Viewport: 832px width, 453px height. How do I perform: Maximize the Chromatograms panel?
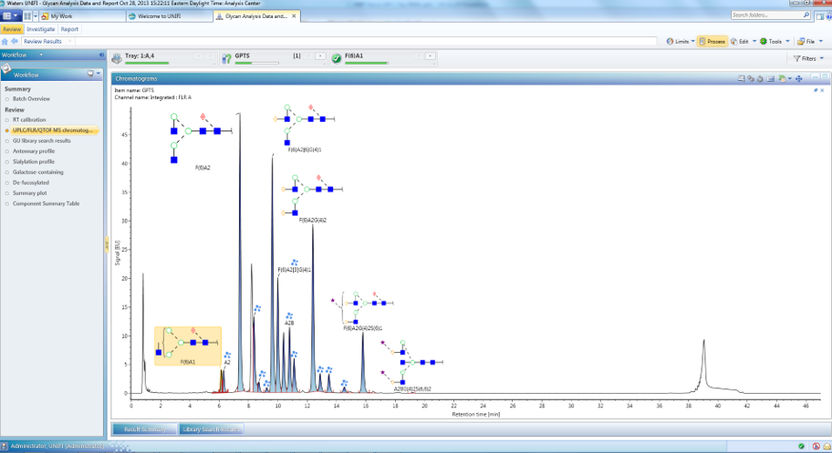(824, 77)
